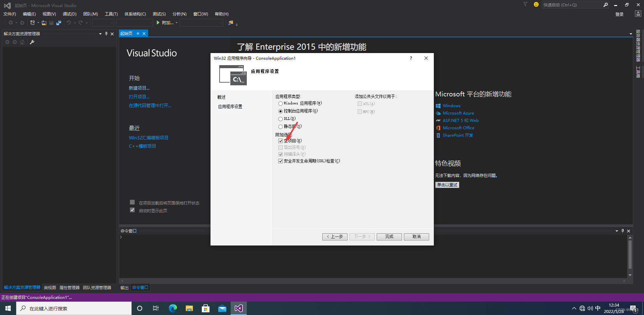This screenshot has width=644, height=315.
Task: Open Microsoft Edge from the taskbar
Action: [173, 308]
